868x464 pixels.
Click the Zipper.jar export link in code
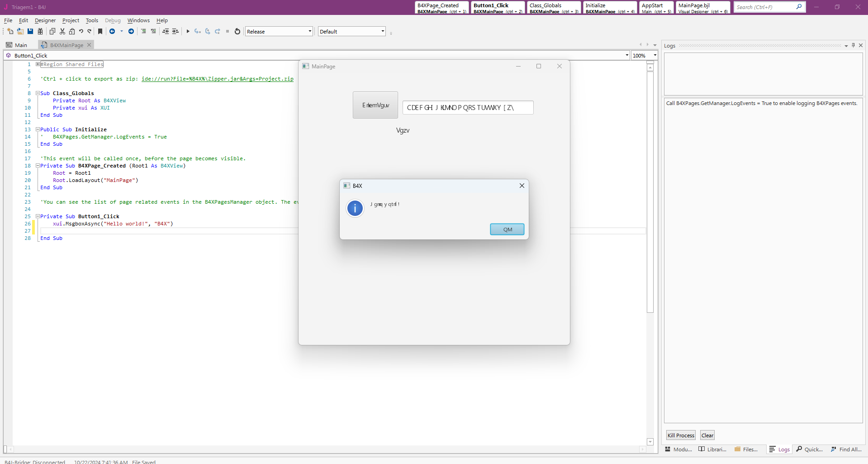point(218,79)
